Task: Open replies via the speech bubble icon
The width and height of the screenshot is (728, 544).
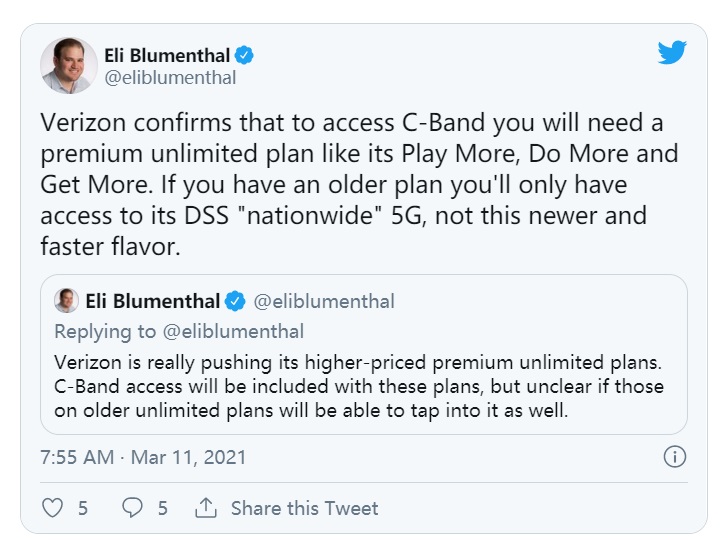Action: (x=132, y=508)
